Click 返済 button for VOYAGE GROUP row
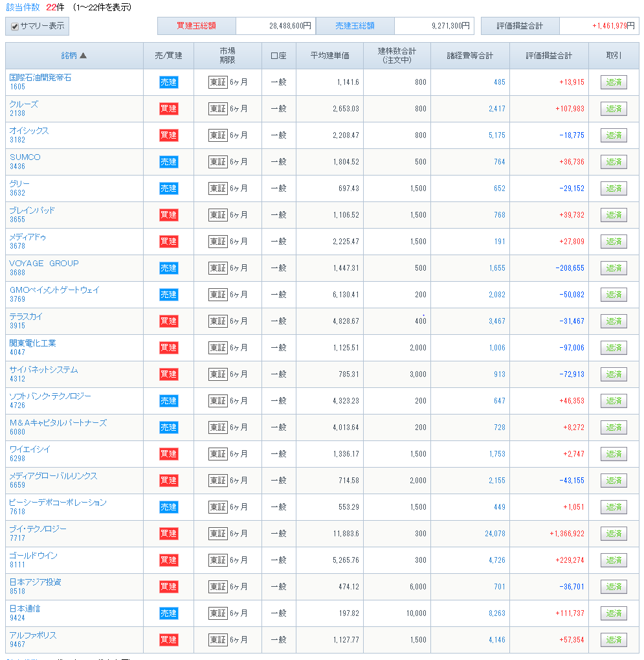644x660 pixels. tap(614, 267)
